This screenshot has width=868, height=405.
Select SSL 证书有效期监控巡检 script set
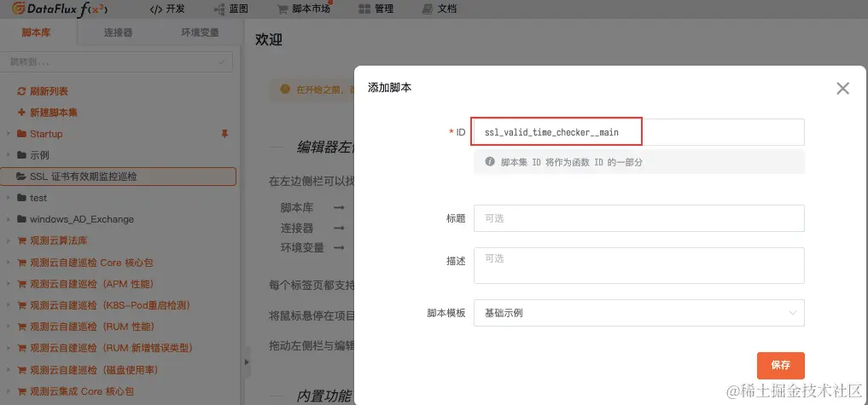[119, 176]
